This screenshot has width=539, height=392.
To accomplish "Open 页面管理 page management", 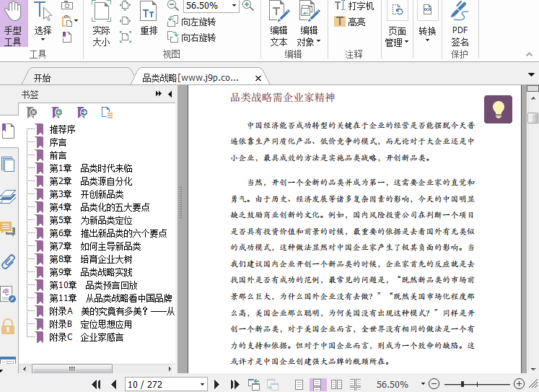I will (x=397, y=24).
